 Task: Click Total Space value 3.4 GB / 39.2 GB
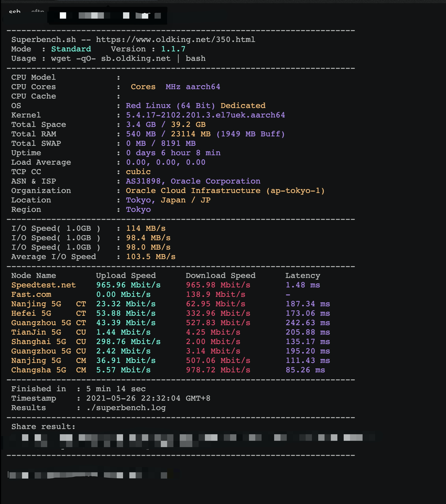tap(166, 125)
